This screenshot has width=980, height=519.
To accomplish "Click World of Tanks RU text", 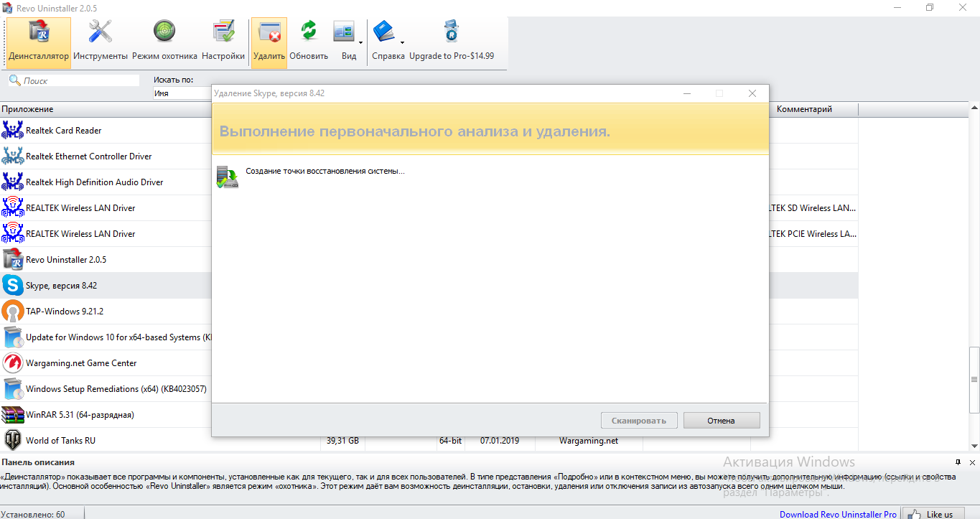I will tap(60, 441).
